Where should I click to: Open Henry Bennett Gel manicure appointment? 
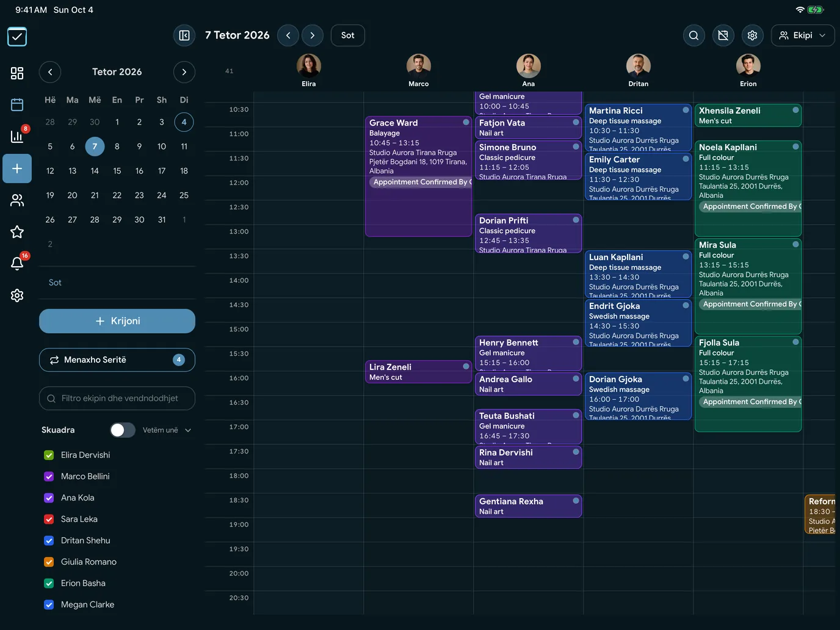click(529, 353)
